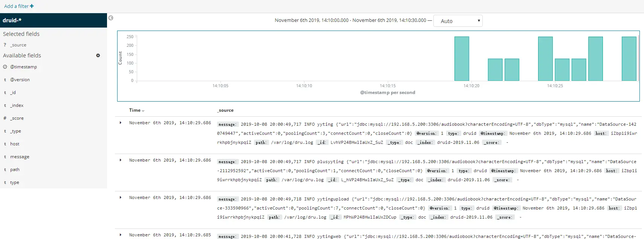
Task: Click the number icon beside _score
Action: (5, 118)
